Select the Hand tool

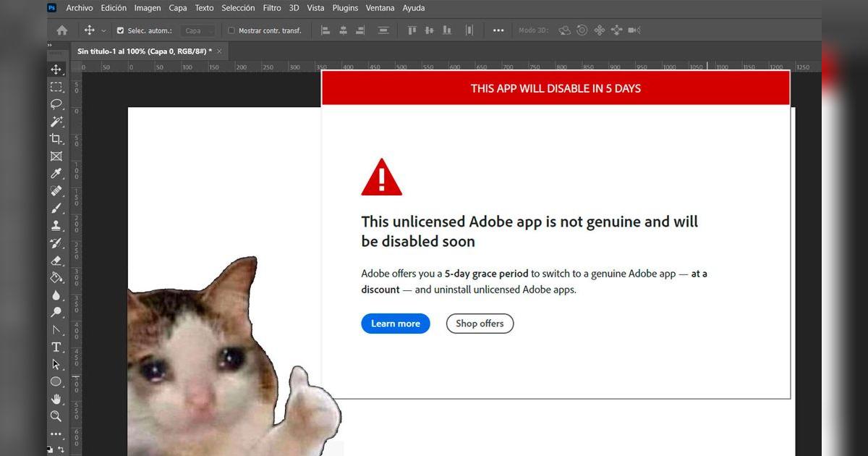click(56, 399)
